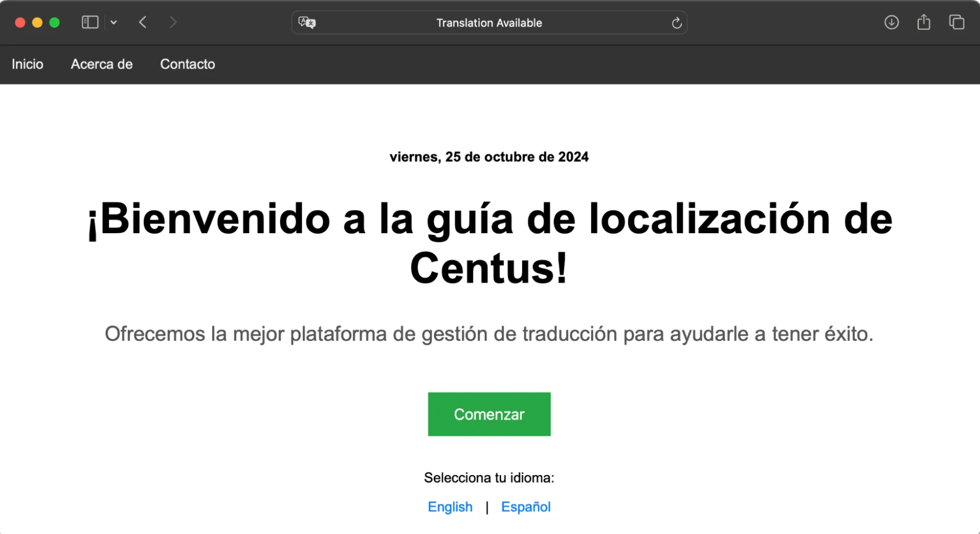Open the translation options in the address bar
The width and height of the screenshot is (980, 534).
click(306, 22)
